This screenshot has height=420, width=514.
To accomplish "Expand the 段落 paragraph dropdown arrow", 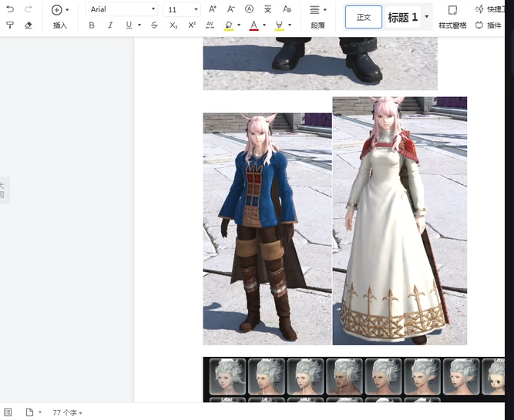I will [x=325, y=10].
